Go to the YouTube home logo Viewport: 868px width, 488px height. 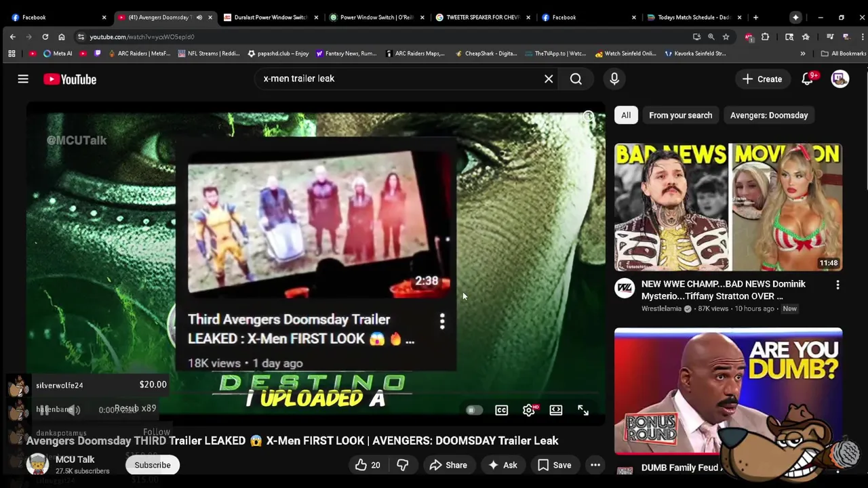point(70,79)
